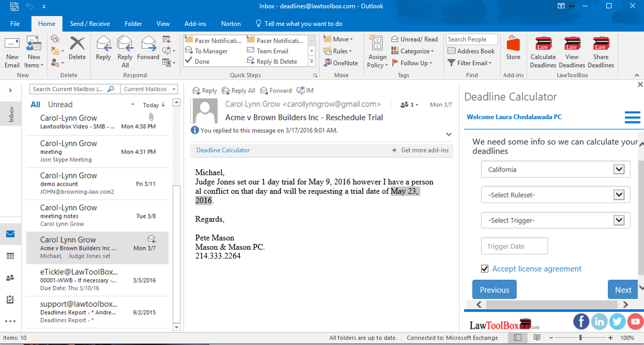
Task: Open the Address Book
Action: click(x=471, y=51)
